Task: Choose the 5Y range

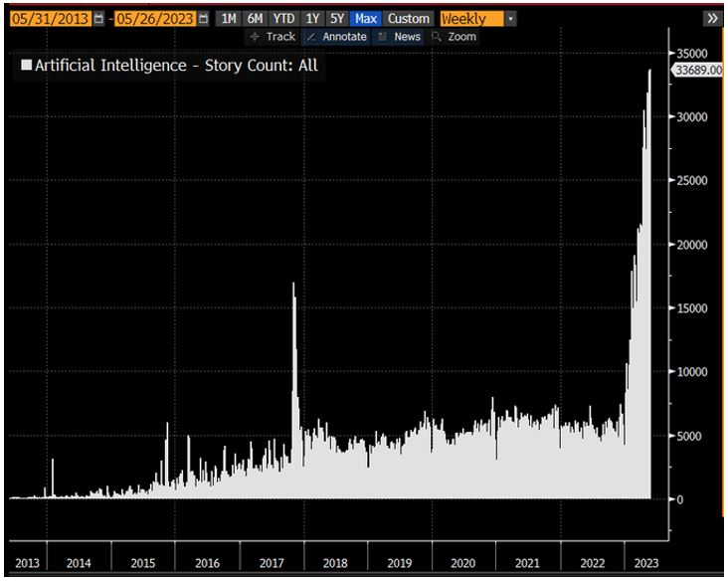Action: (x=336, y=19)
